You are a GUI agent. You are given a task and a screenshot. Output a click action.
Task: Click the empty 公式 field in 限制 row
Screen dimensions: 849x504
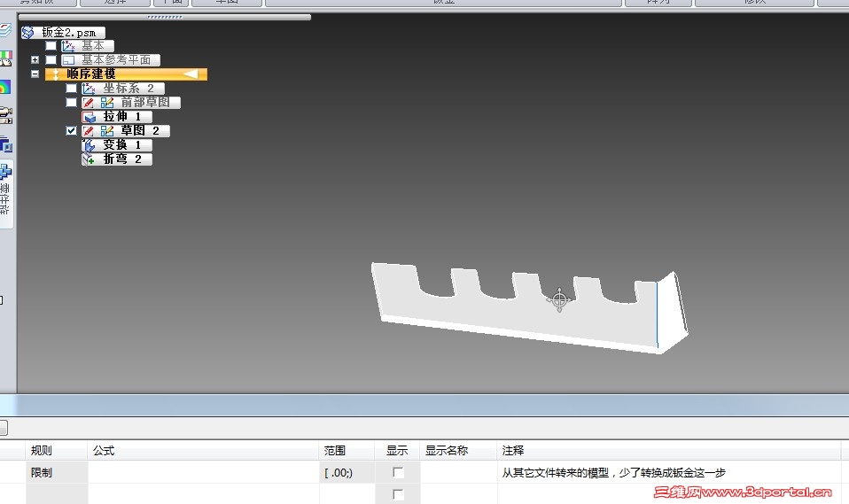(x=203, y=473)
